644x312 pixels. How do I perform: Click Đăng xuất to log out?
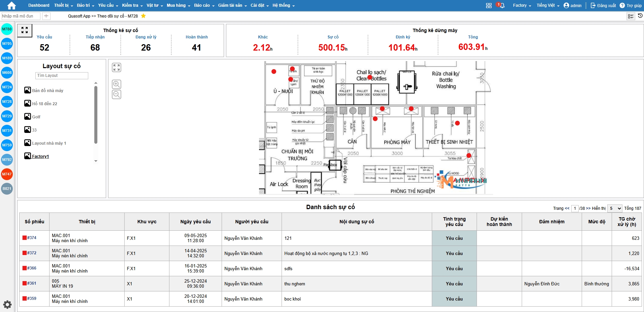[603, 5]
